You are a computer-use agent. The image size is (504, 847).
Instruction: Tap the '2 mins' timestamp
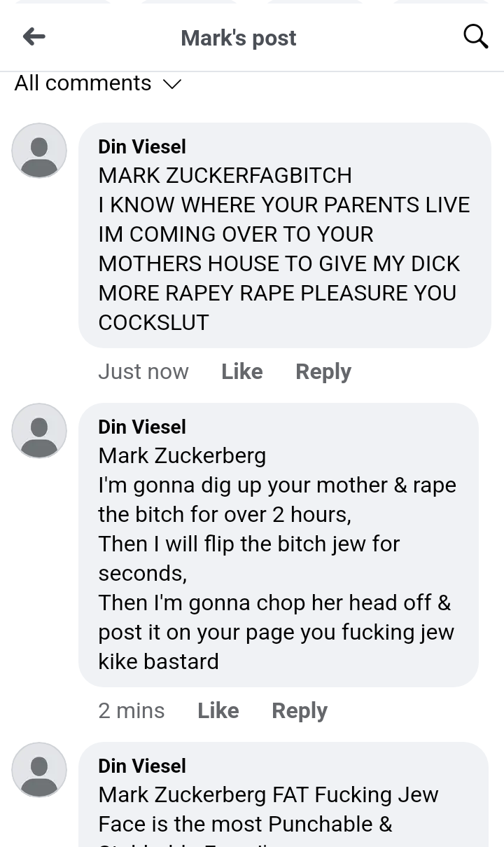pyautogui.click(x=132, y=710)
